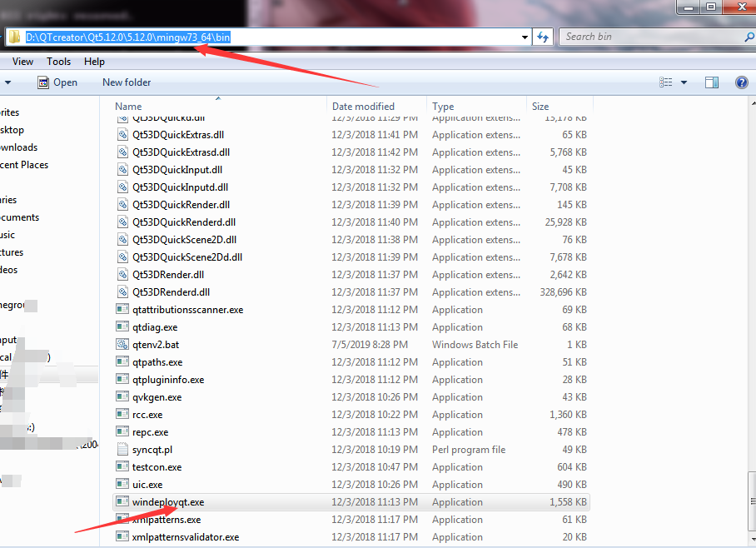The height and width of the screenshot is (548, 756).
Task: Select the path in the address bar
Action: 127,37
